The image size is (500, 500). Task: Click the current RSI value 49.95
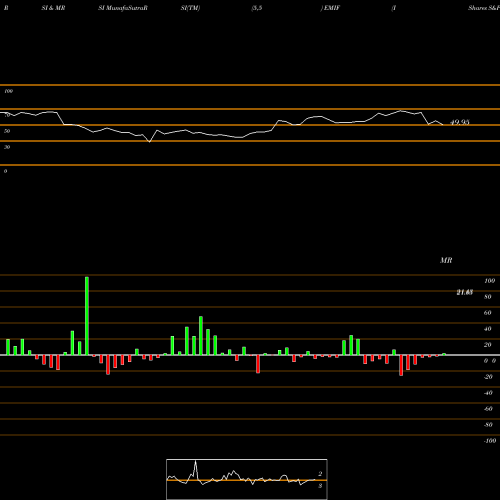click(x=460, y=122)
